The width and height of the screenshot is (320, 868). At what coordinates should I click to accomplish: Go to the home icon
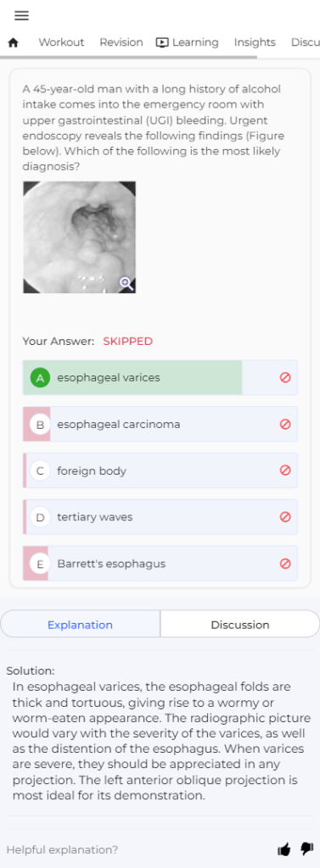[14, 42]
